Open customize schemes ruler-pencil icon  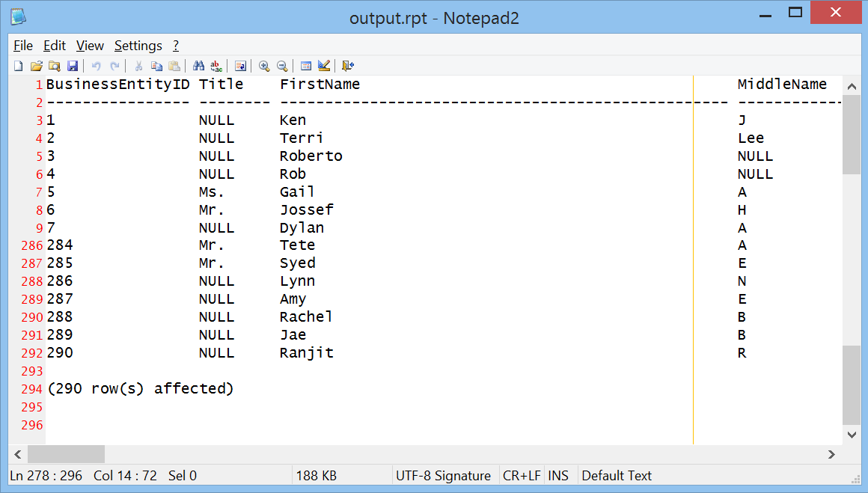pos(325,66)
